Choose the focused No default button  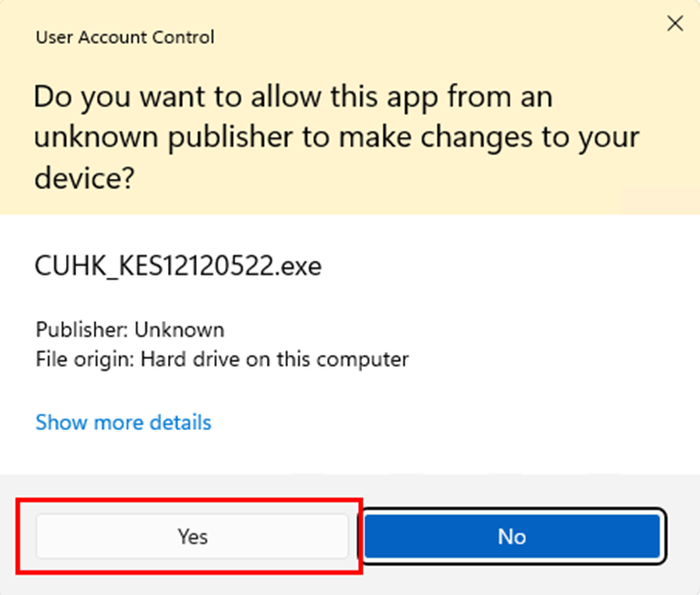(x=512, y=536)
